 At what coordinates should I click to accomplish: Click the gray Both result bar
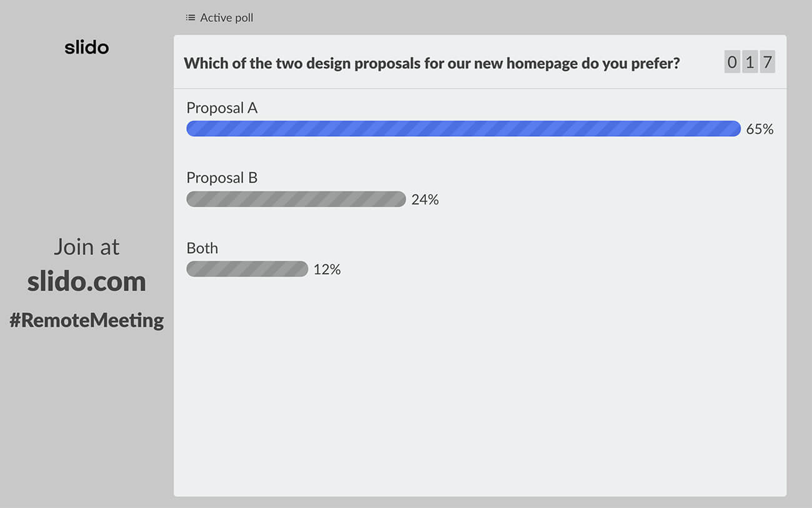[x=247, y=269]
